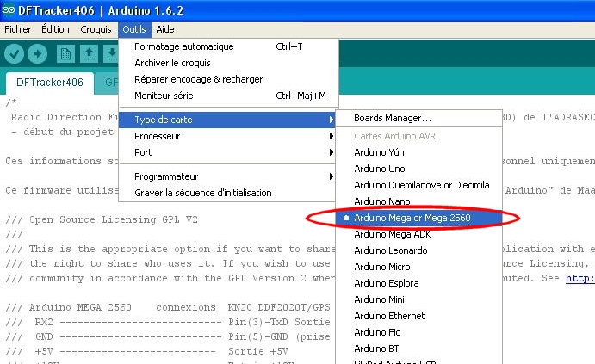Image resolution: width=595 pixels, height=364 pixels.
Task: Open the Fichier menu
Action: 17,29
